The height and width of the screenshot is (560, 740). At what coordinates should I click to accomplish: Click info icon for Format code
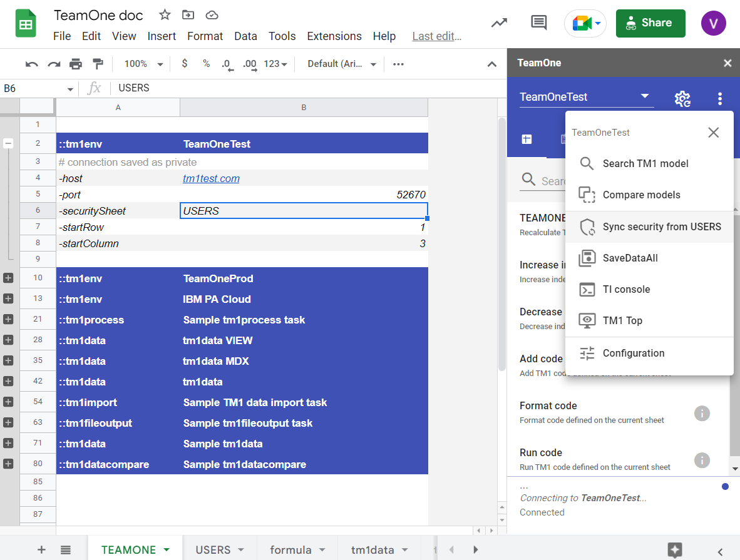point(702,414)
